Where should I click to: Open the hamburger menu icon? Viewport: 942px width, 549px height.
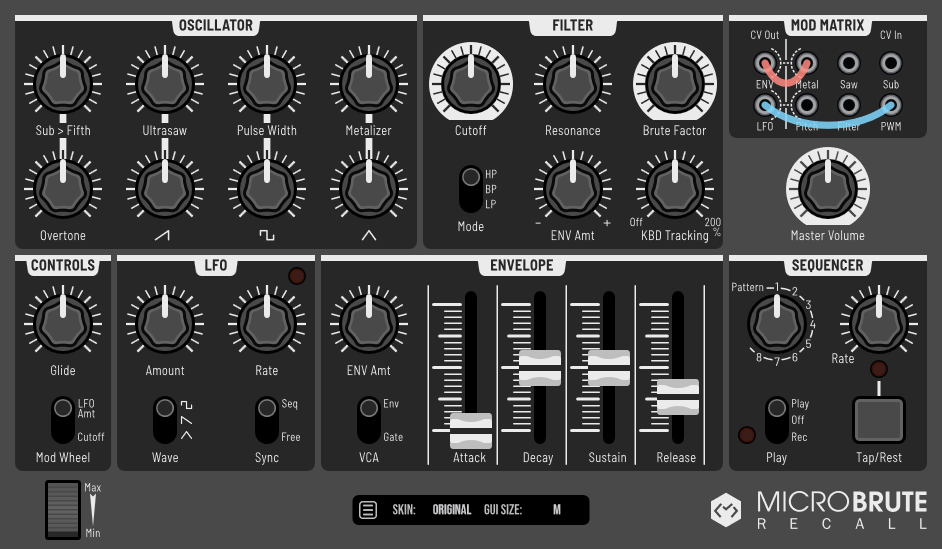coord(368,510)
